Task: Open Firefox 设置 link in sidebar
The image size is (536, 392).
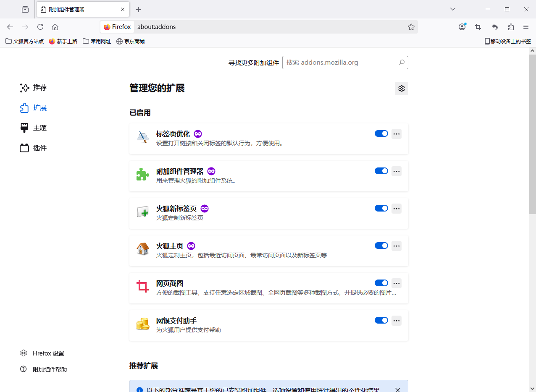Action: point(42,353)
